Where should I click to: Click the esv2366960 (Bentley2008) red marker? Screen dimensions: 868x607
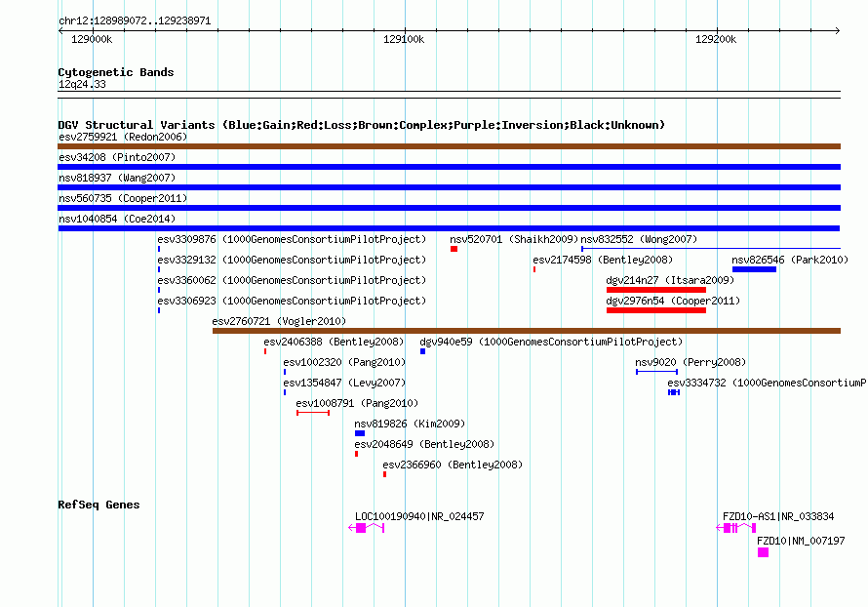click(x=384, y=474)
